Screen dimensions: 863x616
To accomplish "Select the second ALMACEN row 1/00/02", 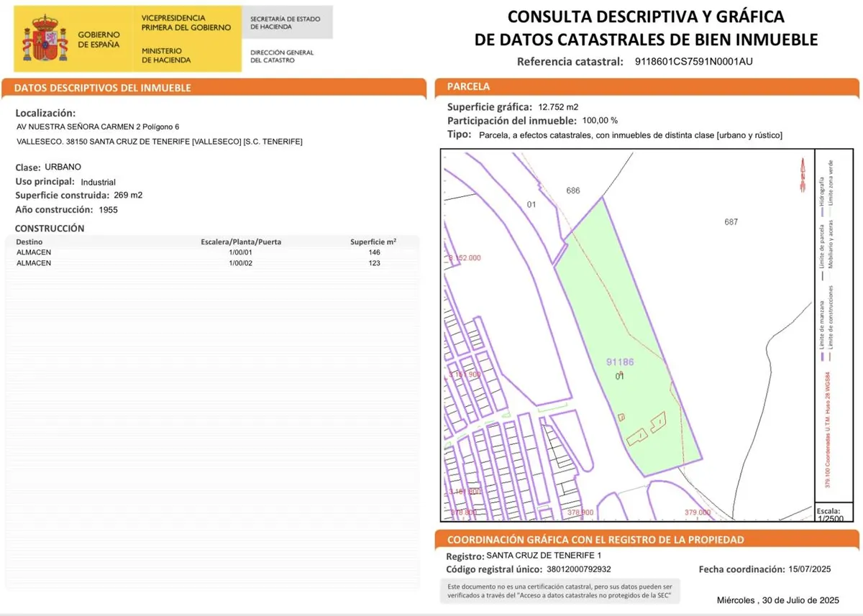I will pyautogui.click(x=210, y=263).
